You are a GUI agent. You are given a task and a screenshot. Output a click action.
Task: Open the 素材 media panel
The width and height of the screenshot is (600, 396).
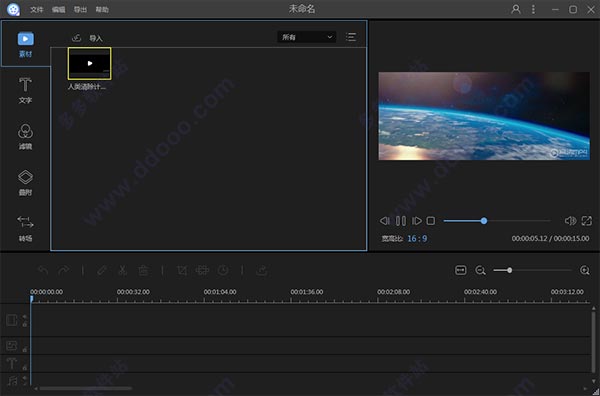[25, 44]
